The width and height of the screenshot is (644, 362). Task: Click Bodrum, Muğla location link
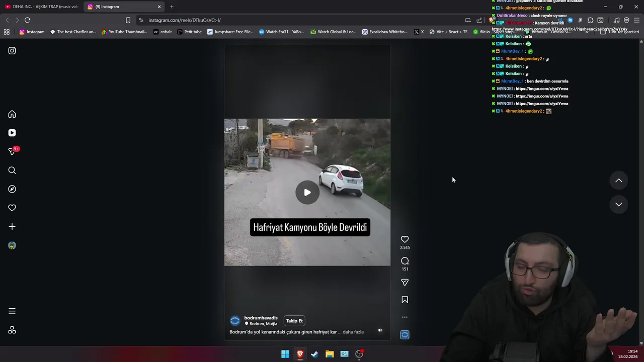click(x=263, y=324)
